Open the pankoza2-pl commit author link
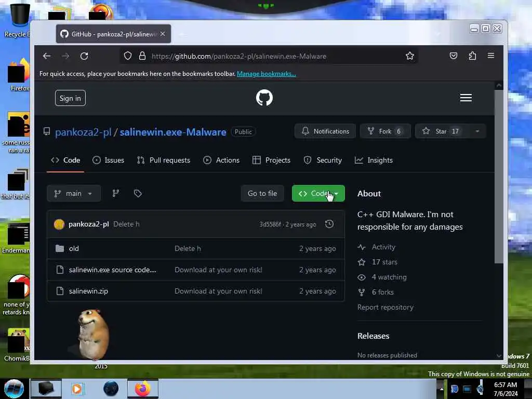Image resolution: width=532 pixels, height=399 pixels. point(88,224)
